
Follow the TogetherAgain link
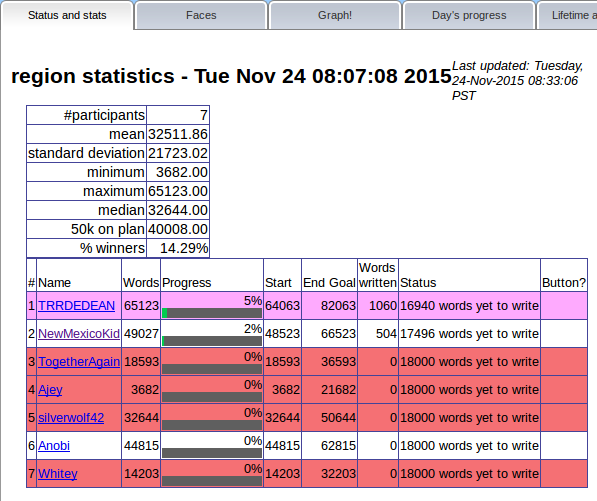coord(79,362)
